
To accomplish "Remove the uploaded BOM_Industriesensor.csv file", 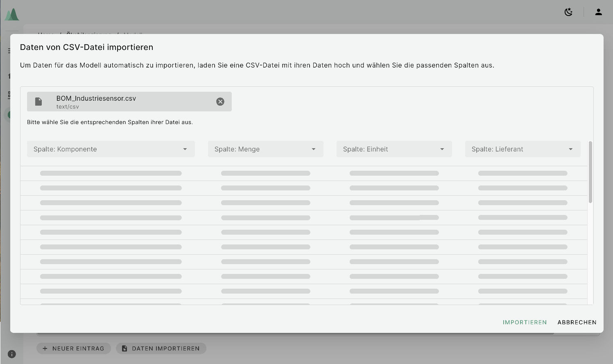I will click(220, 102).
